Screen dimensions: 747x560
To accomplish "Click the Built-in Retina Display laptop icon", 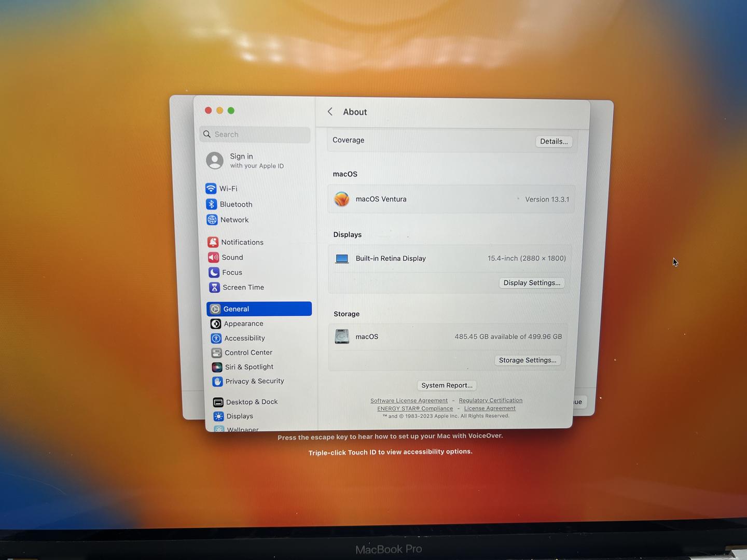I will tap(342, 259).
